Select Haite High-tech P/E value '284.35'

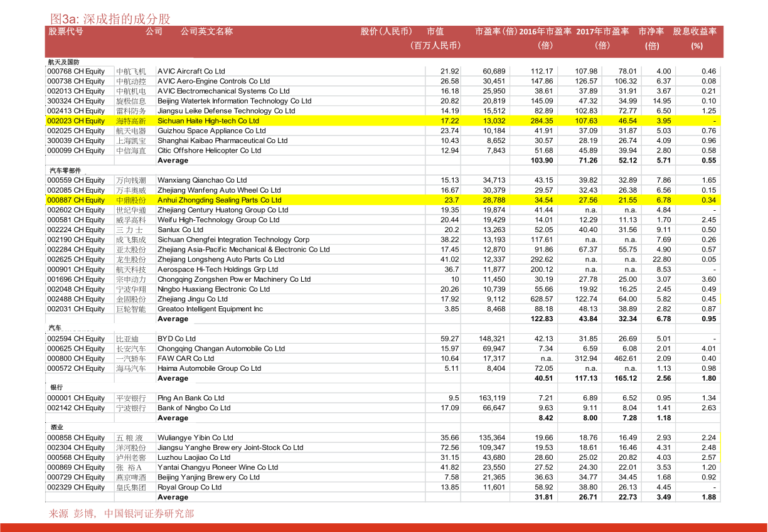coord(541,120)
